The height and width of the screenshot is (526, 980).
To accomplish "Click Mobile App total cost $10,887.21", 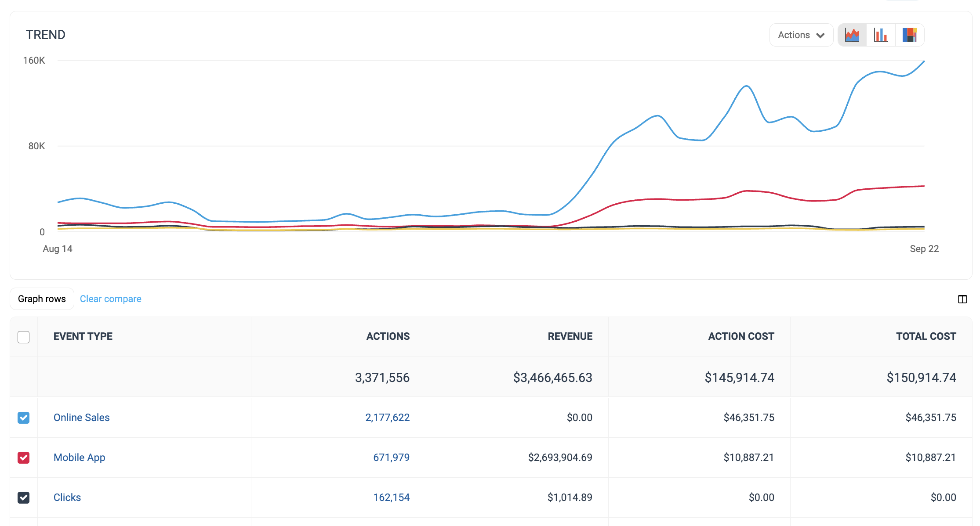I will coord(931,458).
